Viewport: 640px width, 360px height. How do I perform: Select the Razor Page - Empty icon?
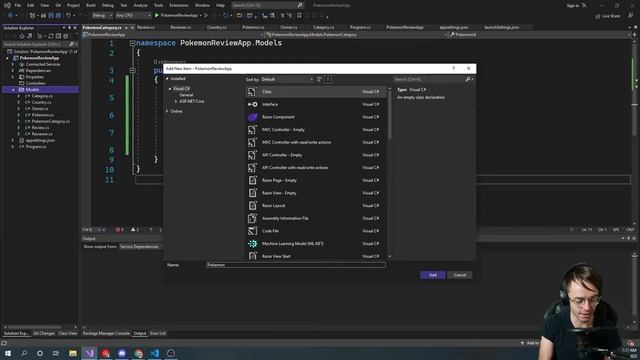coord(252,180)
